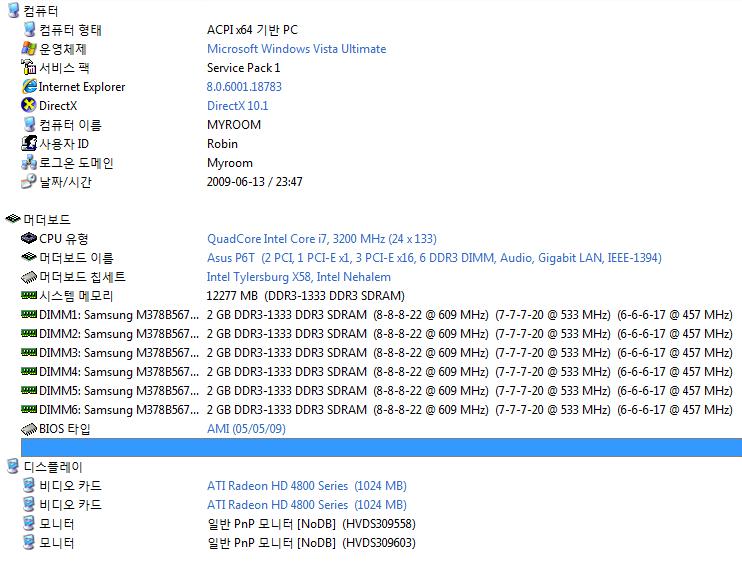
Task: Click the 로그온 도메인 icon
Action: (29, 162)
